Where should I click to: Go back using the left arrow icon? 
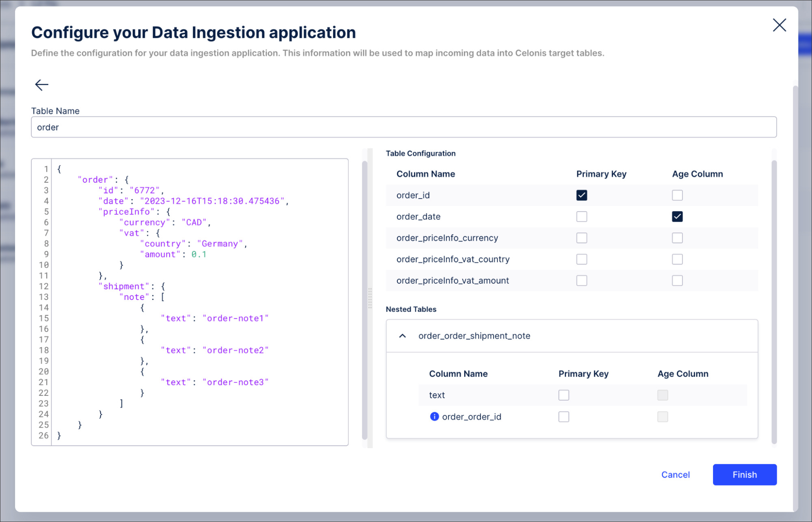(x=41, y=85)
